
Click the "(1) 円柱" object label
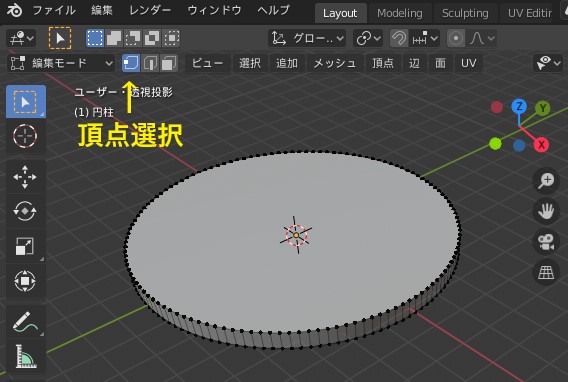[x=94, y=112]
